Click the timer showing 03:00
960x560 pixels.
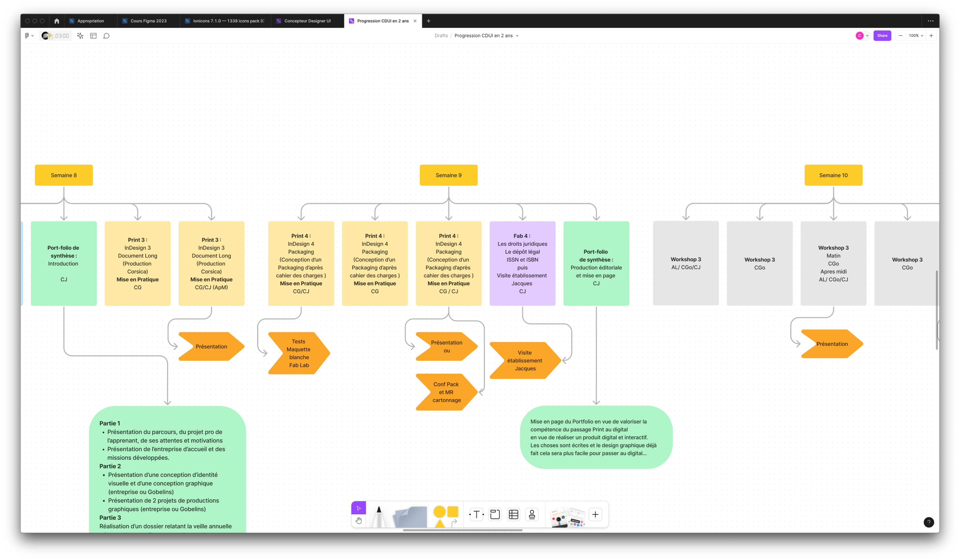[62, 36]
